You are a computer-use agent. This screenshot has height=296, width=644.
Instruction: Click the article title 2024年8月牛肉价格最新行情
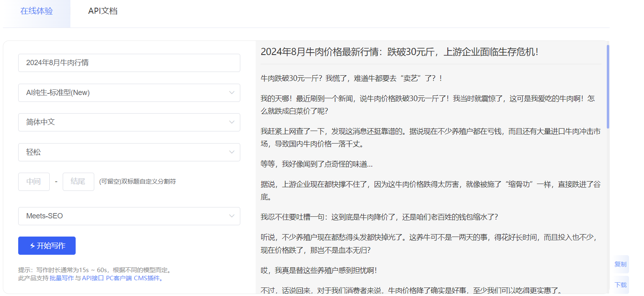[x=400, y=52]
